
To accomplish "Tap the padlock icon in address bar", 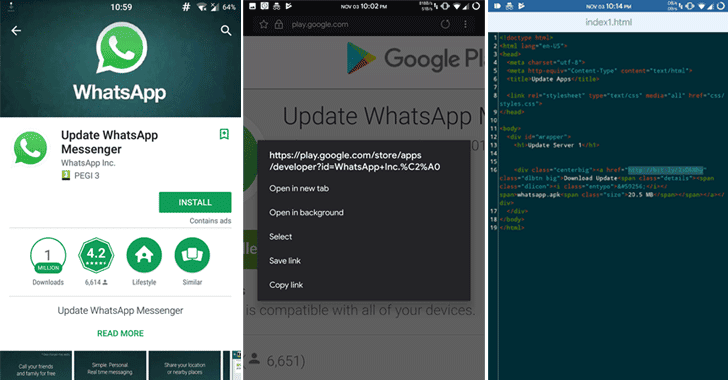I will [279, 24].
